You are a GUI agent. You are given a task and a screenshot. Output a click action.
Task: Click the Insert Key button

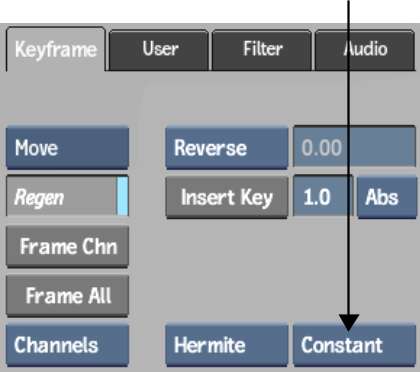tap(227, 197)
